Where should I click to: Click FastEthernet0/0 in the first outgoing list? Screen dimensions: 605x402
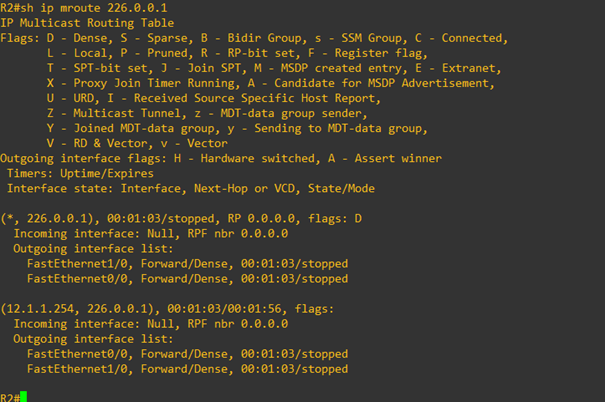pos(77,279)
